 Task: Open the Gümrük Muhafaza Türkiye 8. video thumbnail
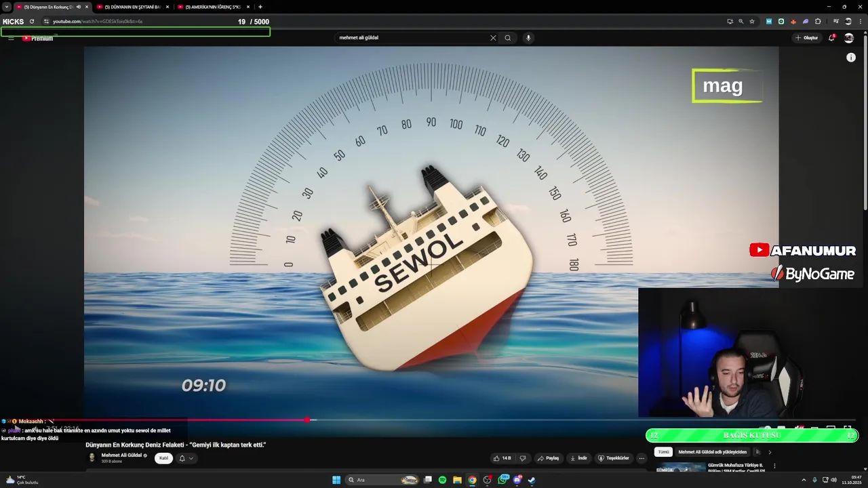681,467
